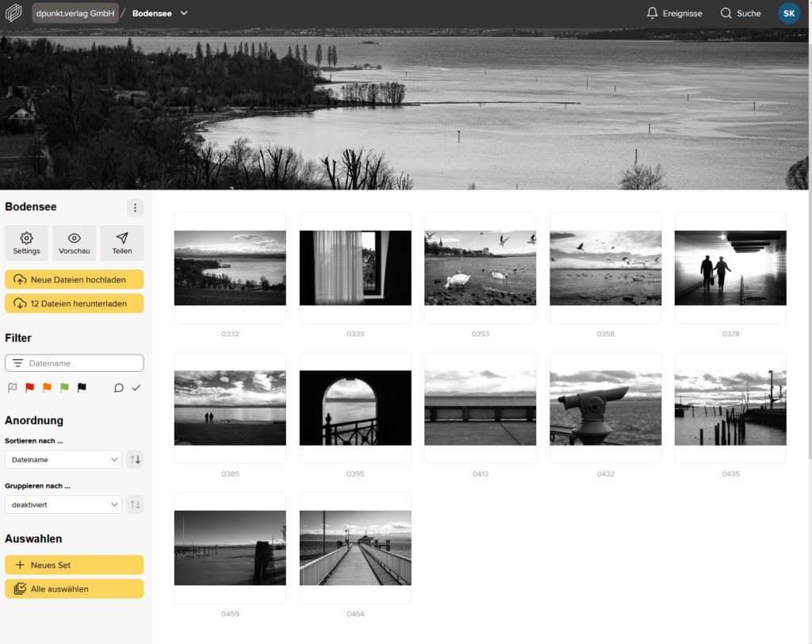Go to dpunkt.verlag GmbH breadcrumb
812x644 pixels.
coord(75,13)
